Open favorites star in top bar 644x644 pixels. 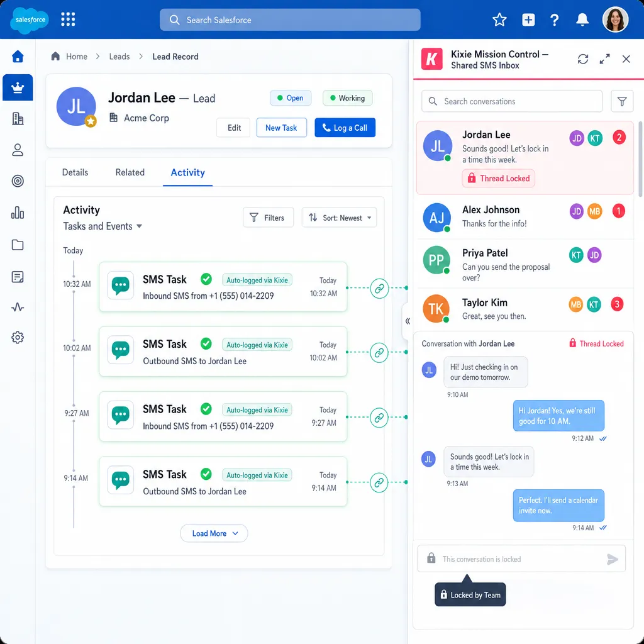click(x=499, y=19)
